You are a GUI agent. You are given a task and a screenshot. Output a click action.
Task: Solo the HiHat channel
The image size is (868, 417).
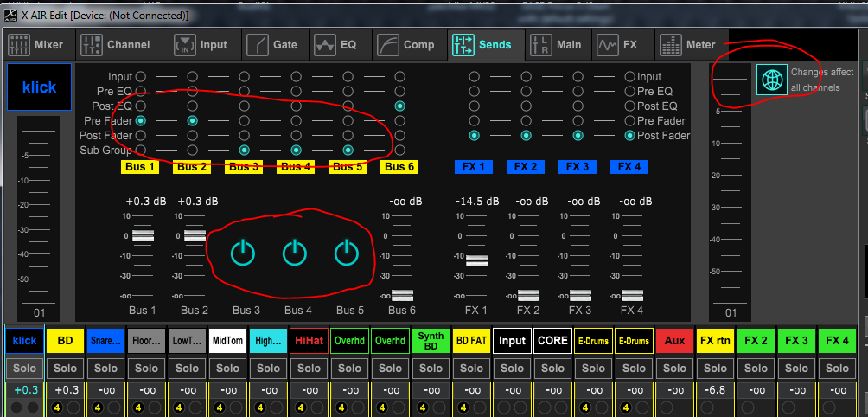tap(309, 369)
